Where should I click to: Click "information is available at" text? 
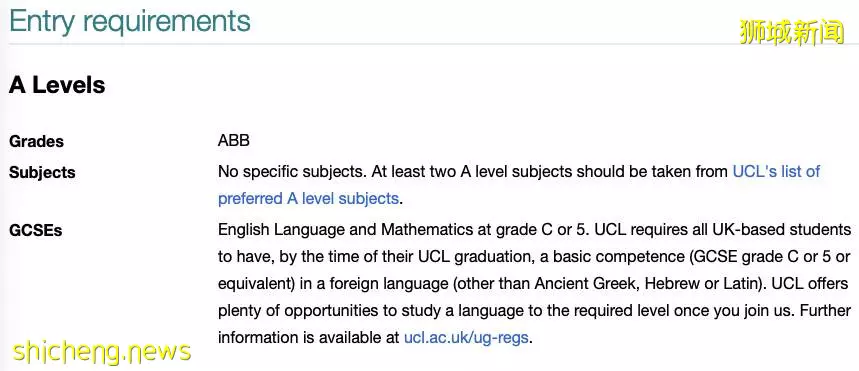tap(309, 337)
